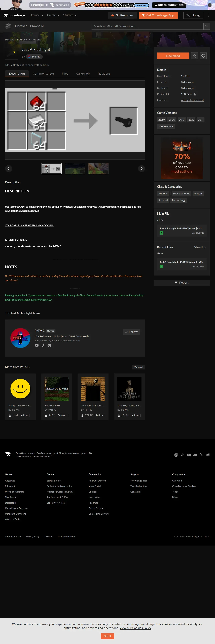Open the Minecraft Bedrock game icon
The height and width of the screenshot is (644, 215).
click(8, 26)
